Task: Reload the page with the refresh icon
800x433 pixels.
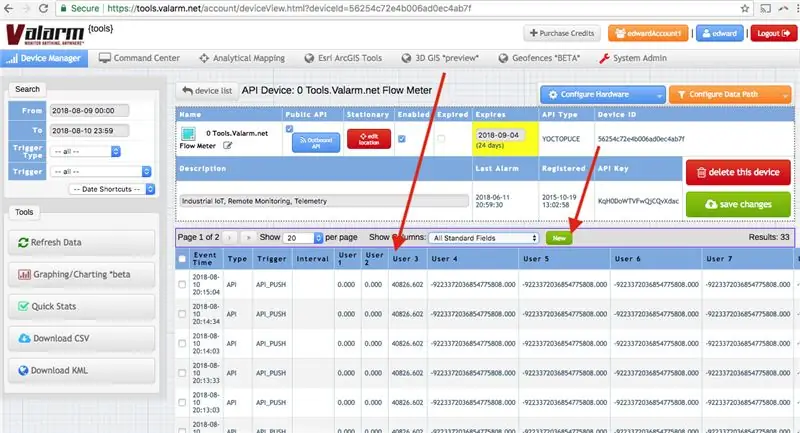Action: pyautogui.click(x=43, y=8)
